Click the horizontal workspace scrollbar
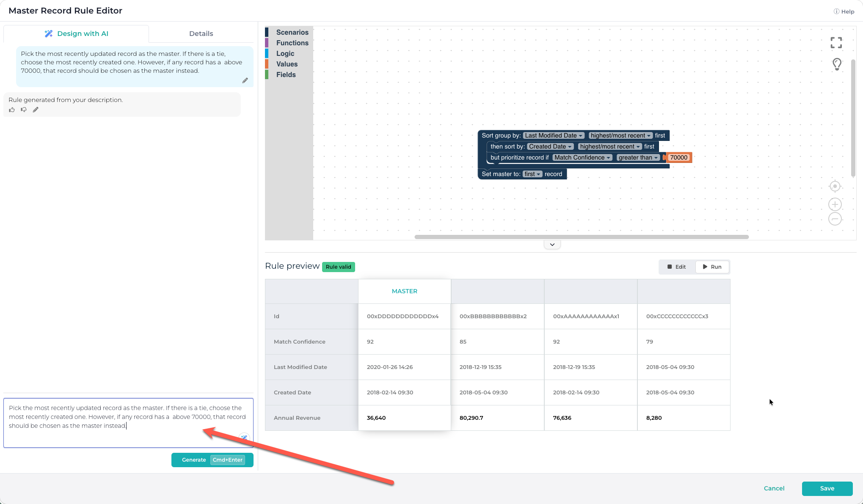863x504 pixels. tap(581, 237)
